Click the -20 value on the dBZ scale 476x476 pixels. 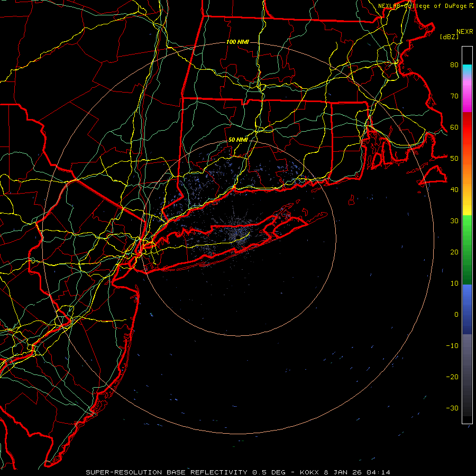[452, 377]
